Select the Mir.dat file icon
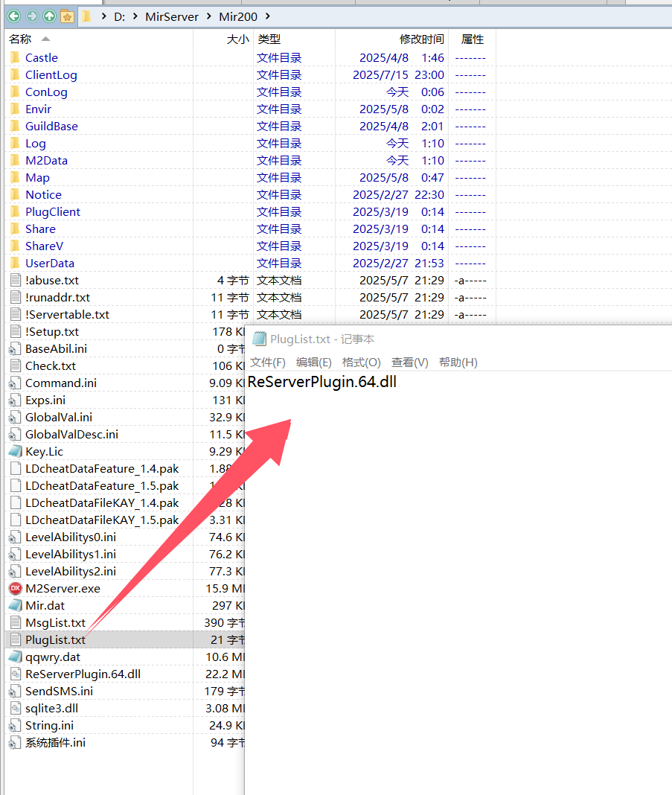The width and height of the screenshot is (672, 795). [x=15, y=605]
